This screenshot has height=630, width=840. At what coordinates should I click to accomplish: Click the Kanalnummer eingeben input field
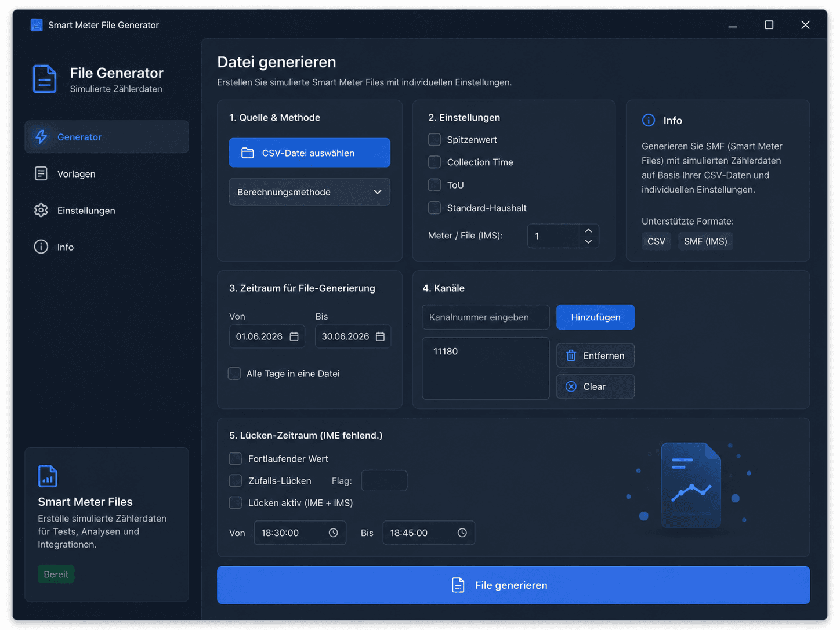click(x=486, y=317)
